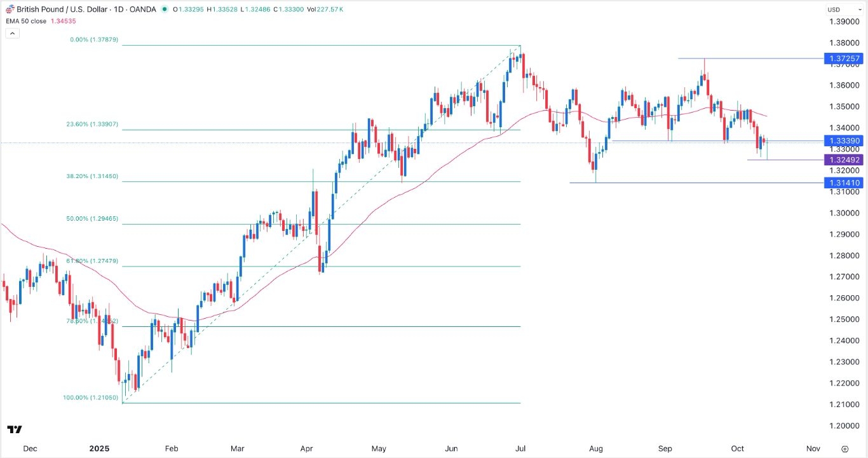Click the blue 1.31410 level label
The height and width of the screenshot is (458, 868).
tap(844, 183)
